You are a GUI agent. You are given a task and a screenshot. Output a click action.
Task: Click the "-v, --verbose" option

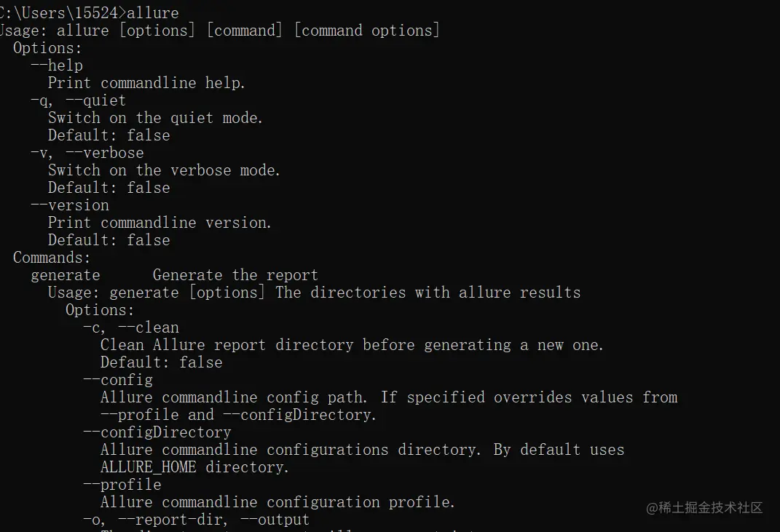click(x=87, y=153)
